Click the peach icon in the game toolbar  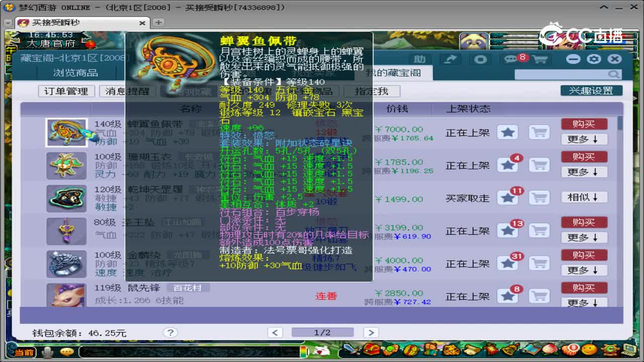550,349
